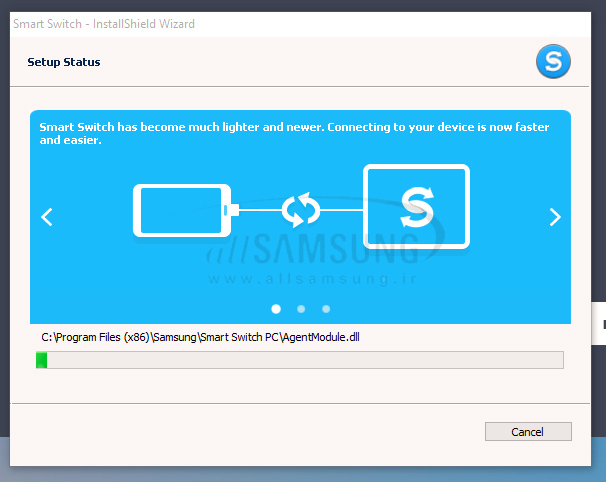
Task: Select the first carousel dot
Action: 276,309
